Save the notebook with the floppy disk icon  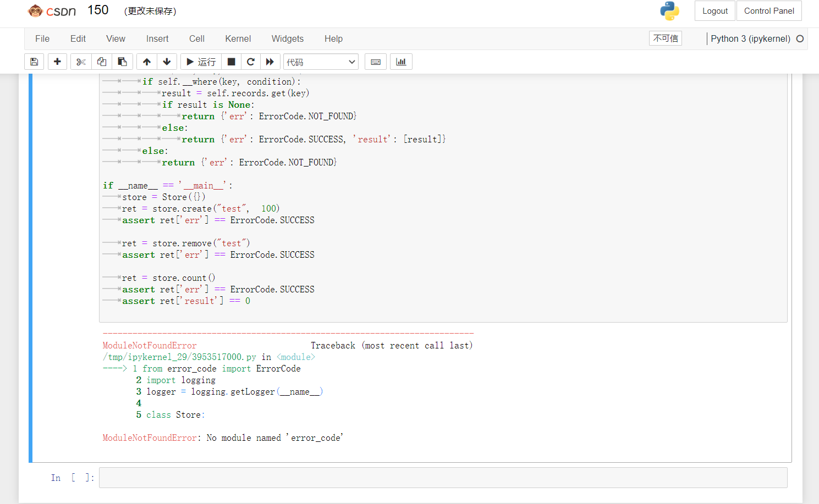[x=34, y=62]
